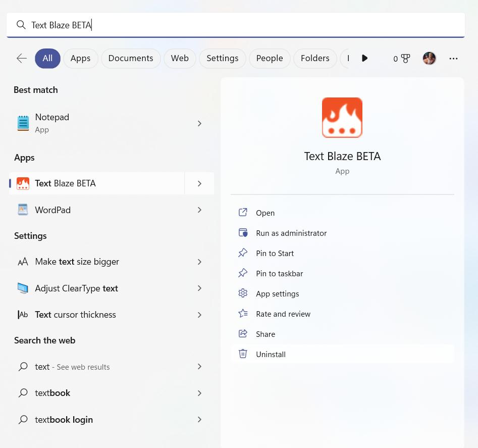Choose the textbook web suggestion
478x448 pixels.
click(x=112, y=393)
